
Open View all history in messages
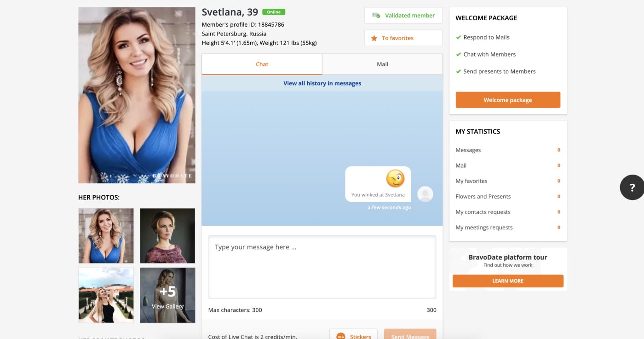322,83
